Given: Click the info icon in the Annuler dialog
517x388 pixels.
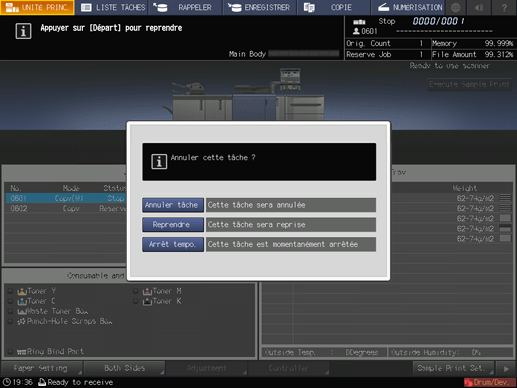Looking at the screenshot, I should click(x=159, y=162).
